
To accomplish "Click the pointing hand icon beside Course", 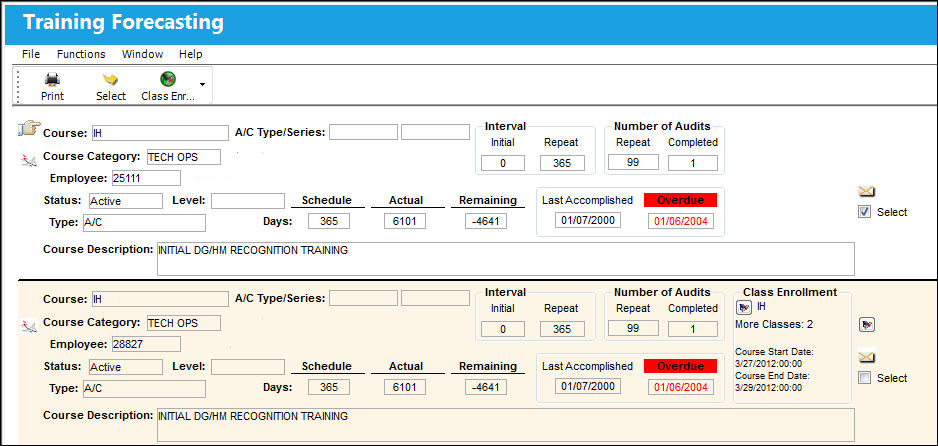I will click(x=29, y=129).
